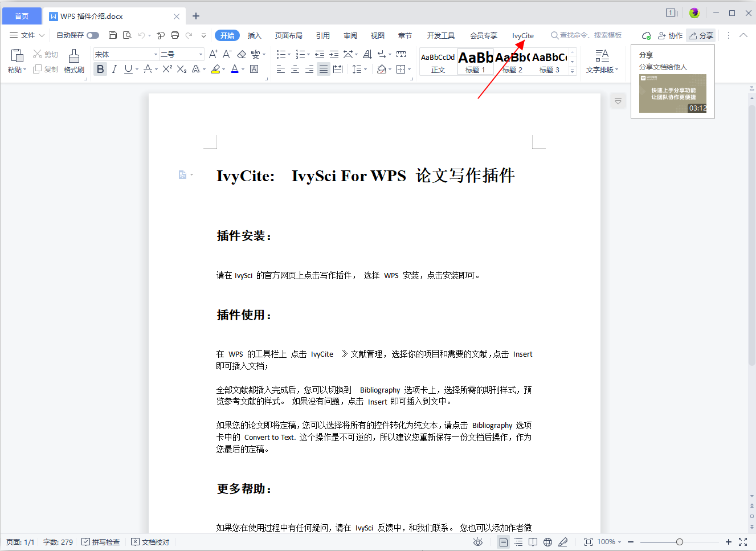The width and height of the screenshot is (756, 551).
Task: Toggle page view mode in status bar
Action: pyautogui.click(x=504, y=542)
